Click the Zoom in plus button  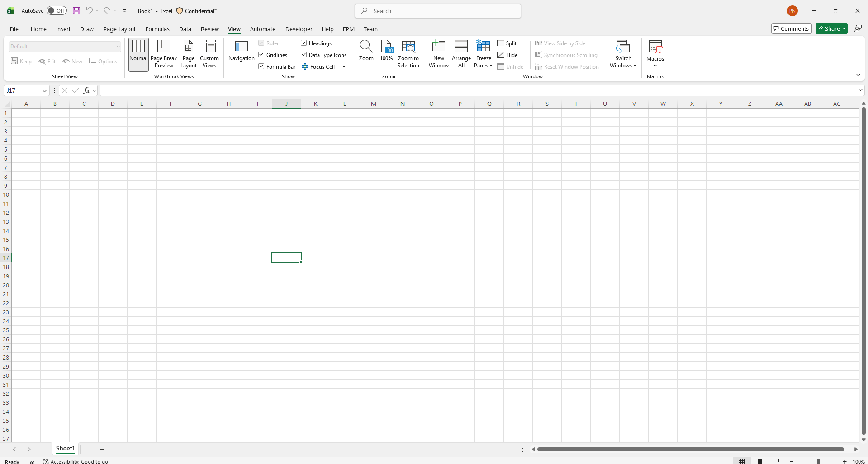point(844,461)
